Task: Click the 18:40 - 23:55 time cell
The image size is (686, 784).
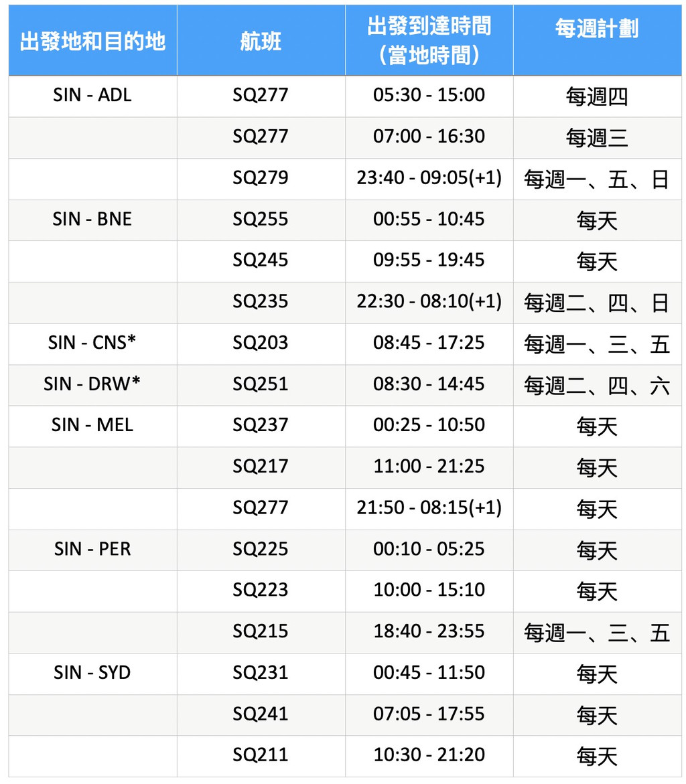Action: (429, 633)
